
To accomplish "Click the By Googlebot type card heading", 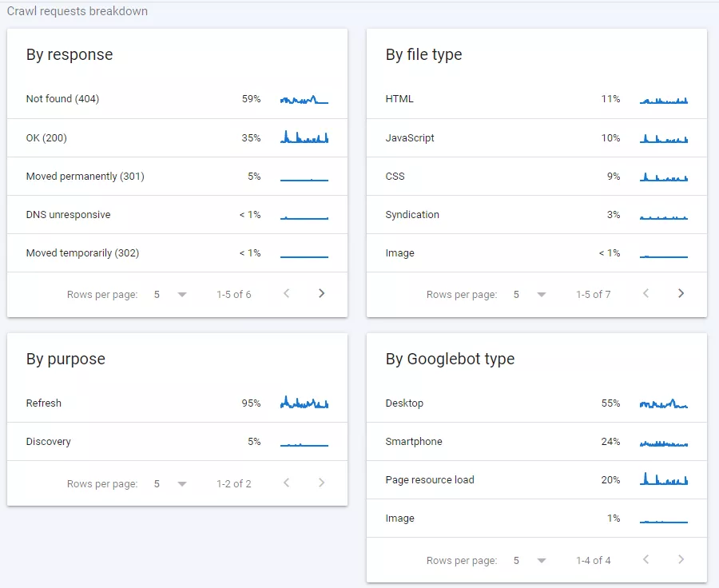I will point(450,359).
